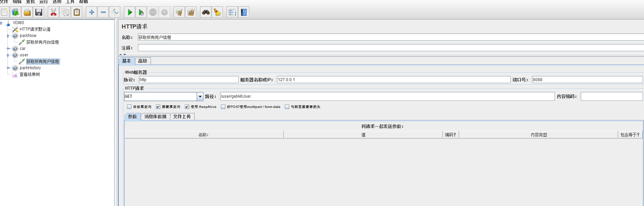Screen dimensions: 644x206
Task: Click the 注释 comment field
Action: pos(391,48)
